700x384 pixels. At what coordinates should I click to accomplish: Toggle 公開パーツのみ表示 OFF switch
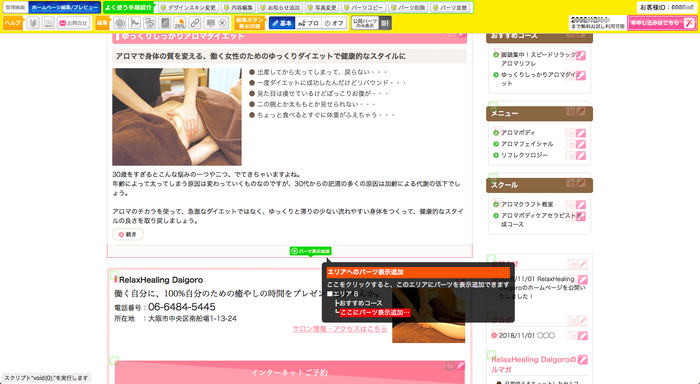(x=385, y=23)
